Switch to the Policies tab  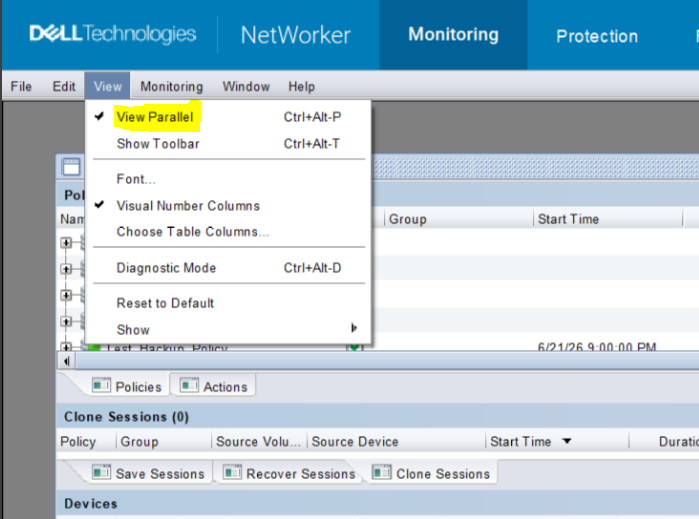[126, 386]
